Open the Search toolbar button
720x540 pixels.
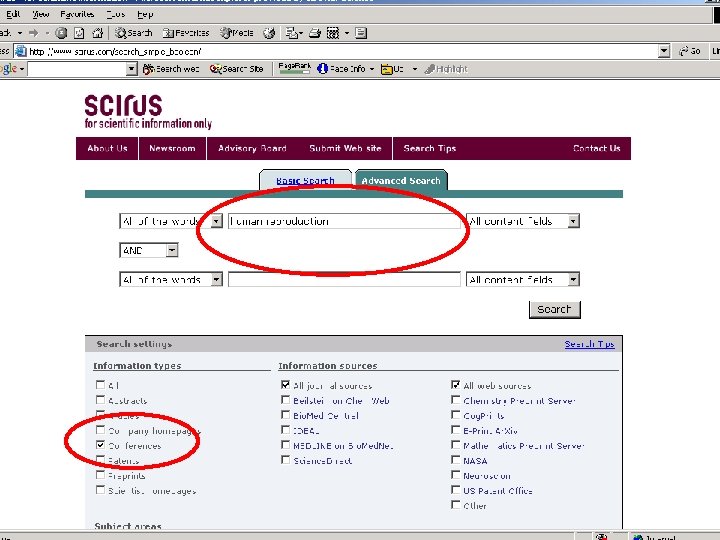click(134, 33)
